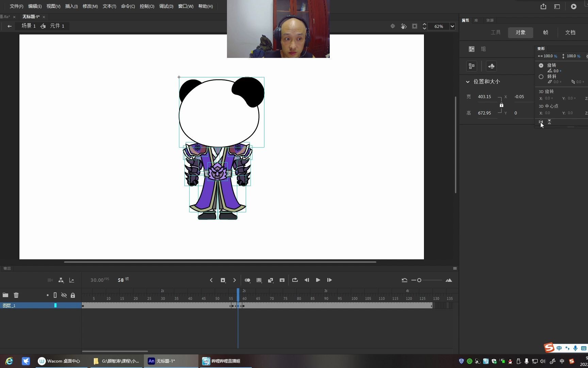Switch to the 资源 panel tab
The height and width of the screenshot is (368, 588).
click(490, 20)
